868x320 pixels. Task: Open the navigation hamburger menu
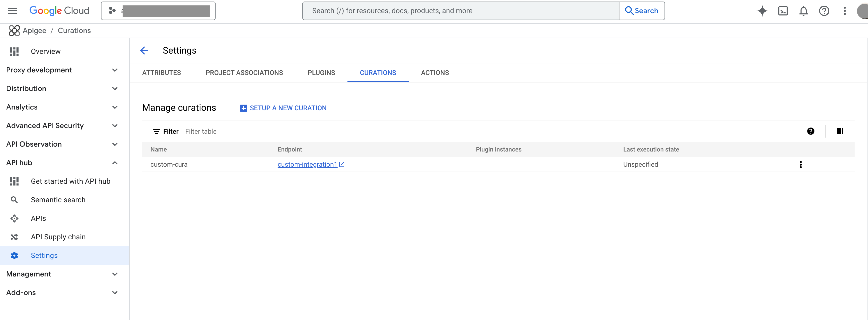[12, 11]
